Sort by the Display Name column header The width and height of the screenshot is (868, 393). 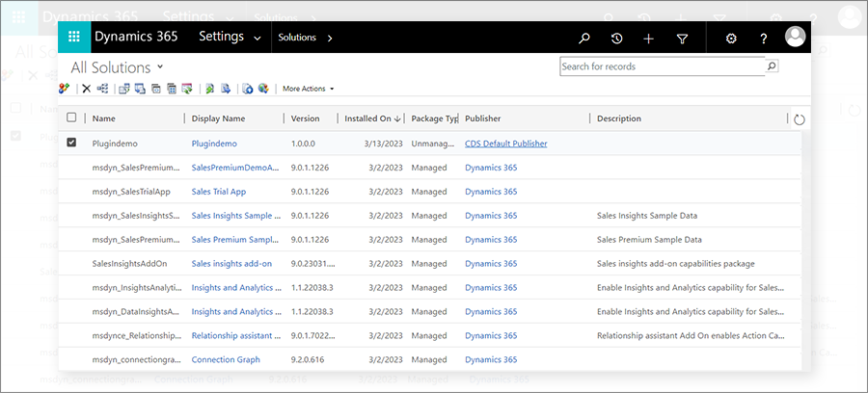point(218,118)
